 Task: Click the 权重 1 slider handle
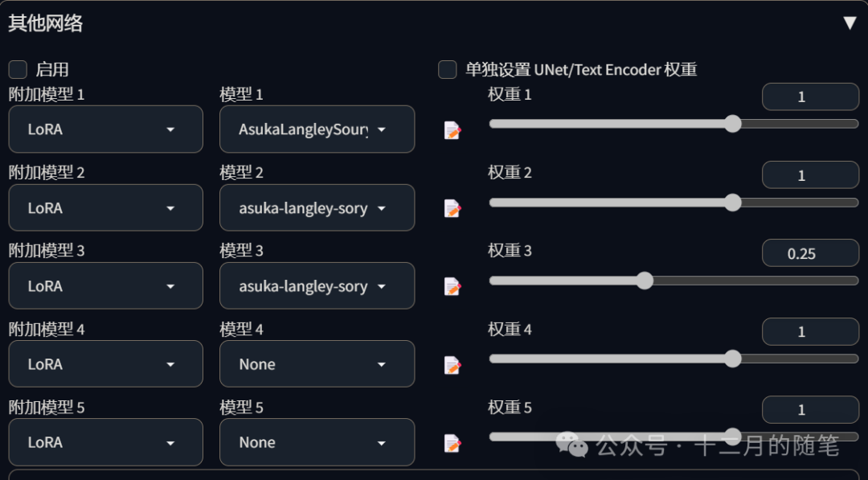[732, 124]
